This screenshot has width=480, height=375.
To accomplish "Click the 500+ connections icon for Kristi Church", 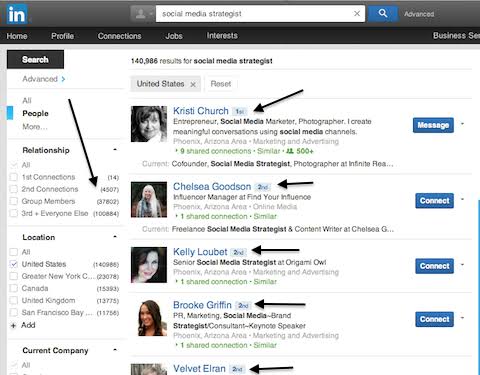I will (x=290, y=151).
